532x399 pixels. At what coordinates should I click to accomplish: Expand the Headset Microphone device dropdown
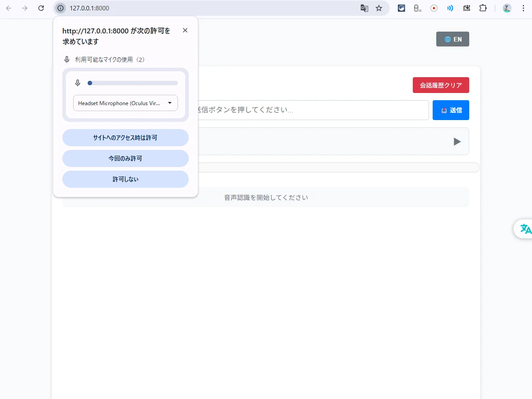point(126,103)
